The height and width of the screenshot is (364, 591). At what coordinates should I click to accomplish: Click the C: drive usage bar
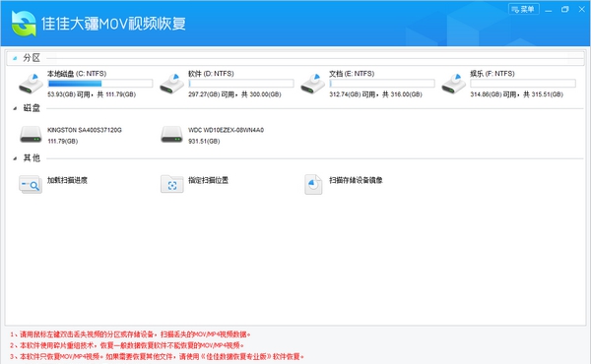click(99, 84)
